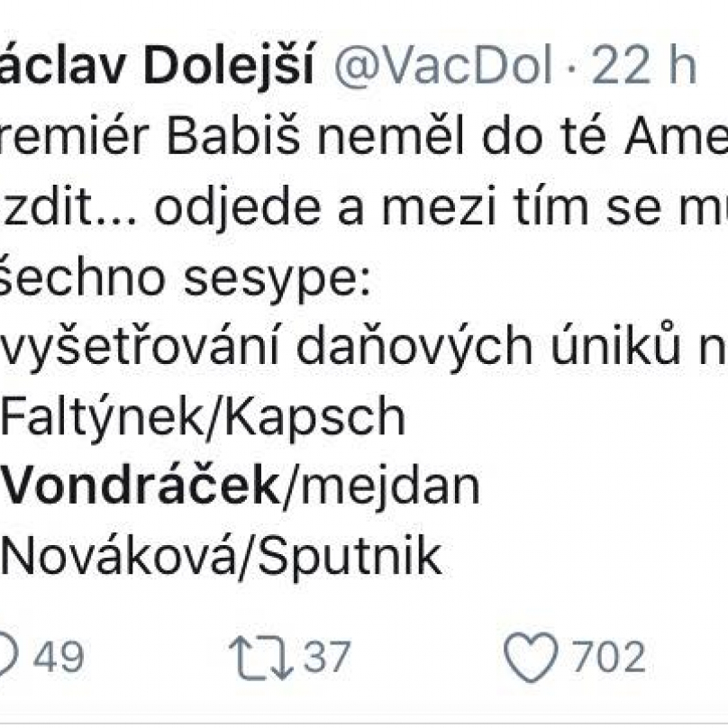Screen dimensions: 728x728
Task: Click the 702 likes count
Action: coord(609,657)
